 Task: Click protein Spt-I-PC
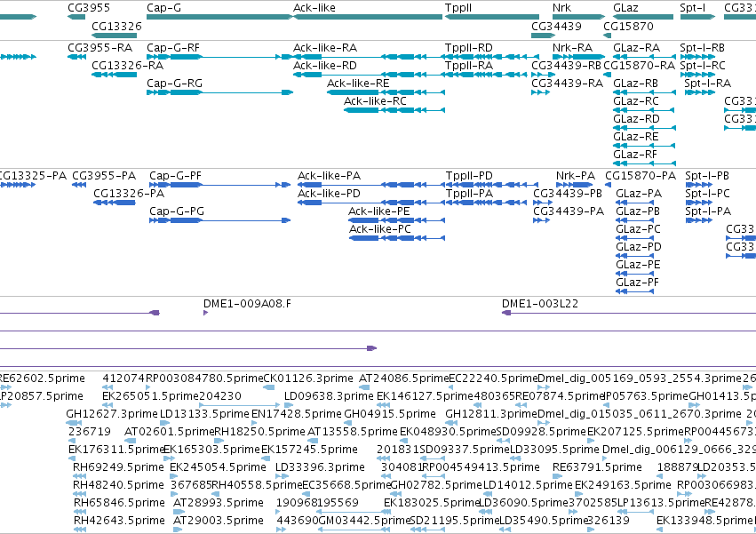tap(699, 203)
